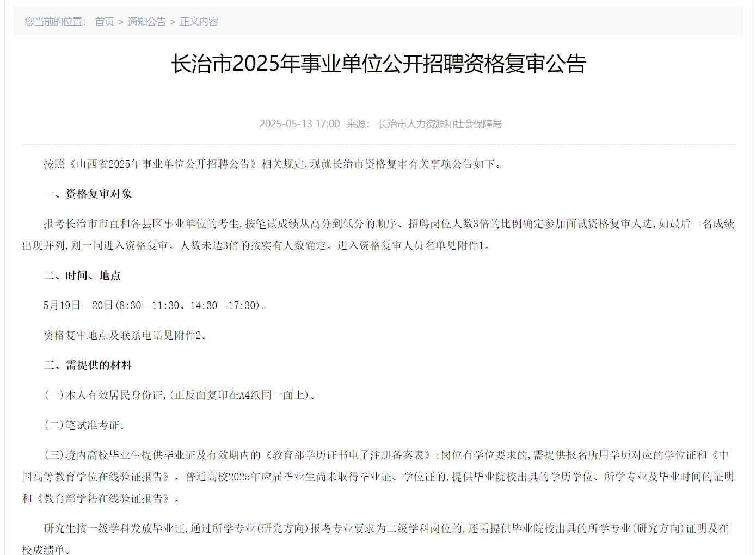
Task: Click the paragraph starting 报考长治市市直和各县区
Action: coord(378,235)
